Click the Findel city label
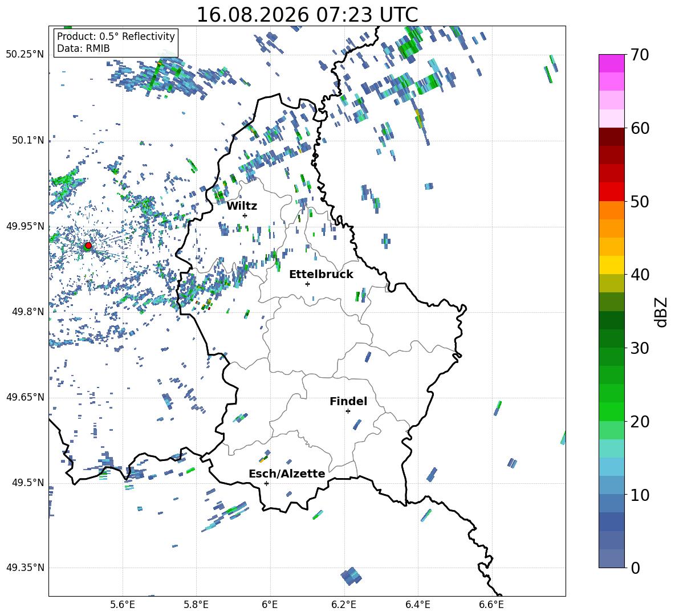675x616 pixels. (x=348, y=401)
